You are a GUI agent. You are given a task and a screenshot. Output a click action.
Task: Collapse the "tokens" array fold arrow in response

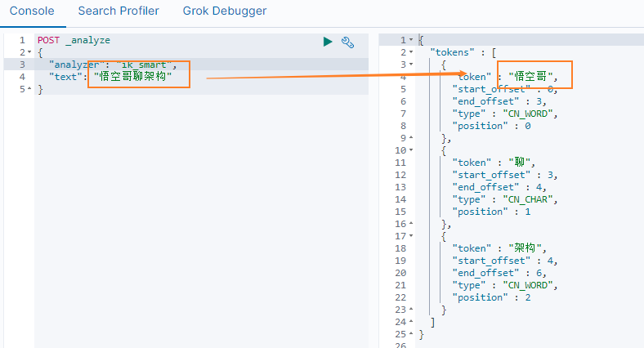(x=410, y=52)
